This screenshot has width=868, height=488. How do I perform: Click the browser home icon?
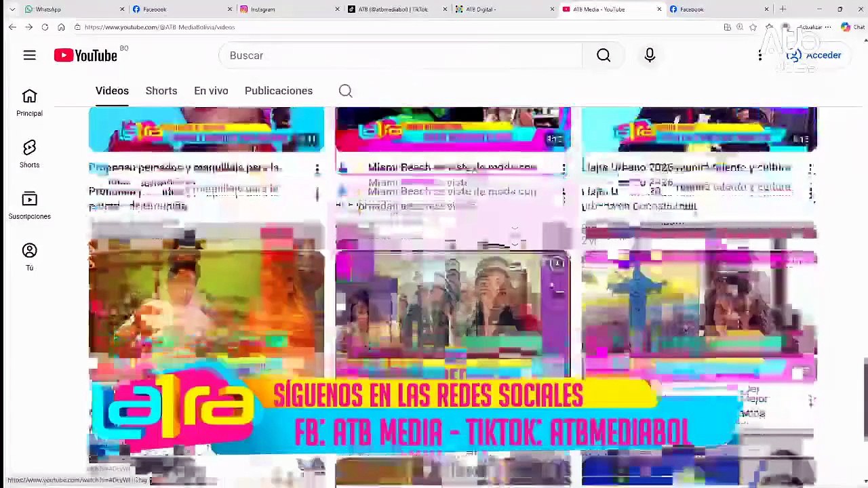click(61, 27)
